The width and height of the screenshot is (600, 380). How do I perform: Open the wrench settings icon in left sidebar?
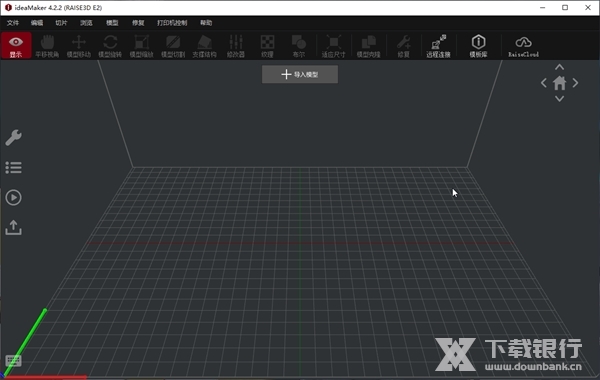point(13,137)
